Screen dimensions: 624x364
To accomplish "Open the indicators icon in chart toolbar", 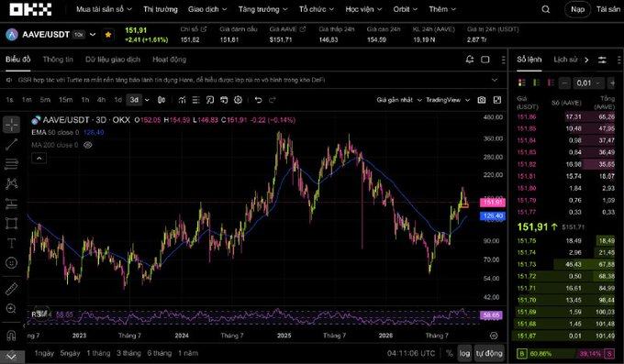I will coord(182,100).
